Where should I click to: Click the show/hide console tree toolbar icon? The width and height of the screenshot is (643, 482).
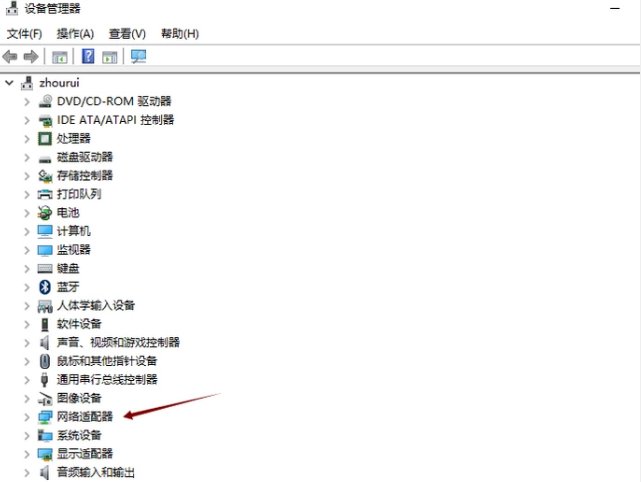click(59, 57)
